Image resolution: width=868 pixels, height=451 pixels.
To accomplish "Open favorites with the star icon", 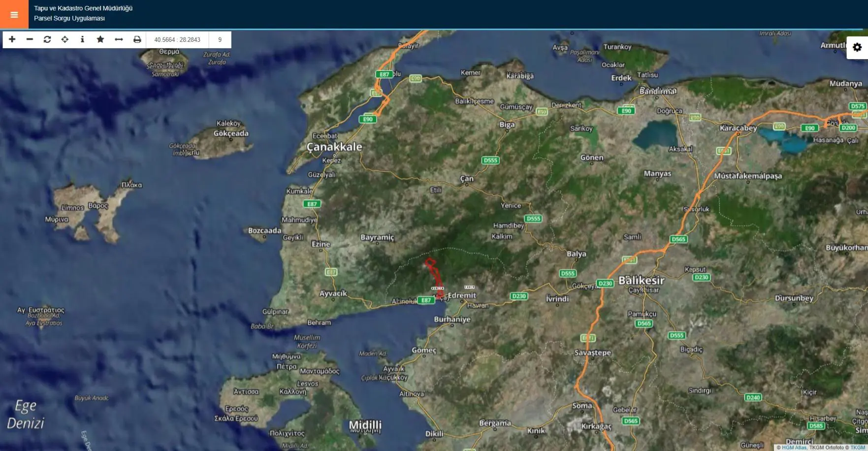I will point(100,39).
